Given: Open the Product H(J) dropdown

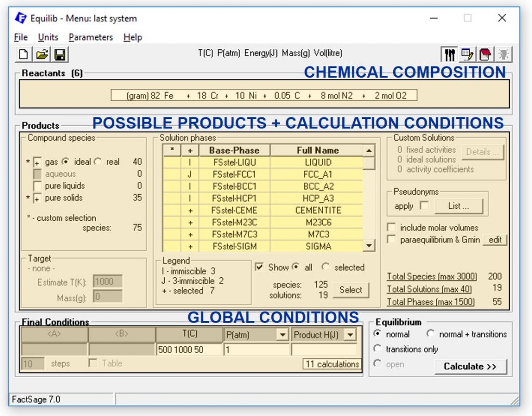Looking at the screenshot, I should click(350, 335).
